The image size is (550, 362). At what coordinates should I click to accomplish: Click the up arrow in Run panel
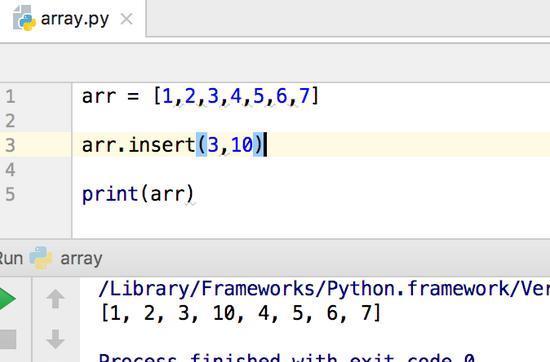click(x=55, y=299)
